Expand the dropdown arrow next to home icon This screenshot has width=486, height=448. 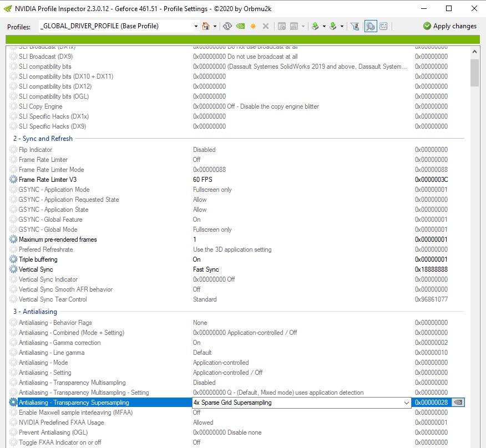(215, 26)
